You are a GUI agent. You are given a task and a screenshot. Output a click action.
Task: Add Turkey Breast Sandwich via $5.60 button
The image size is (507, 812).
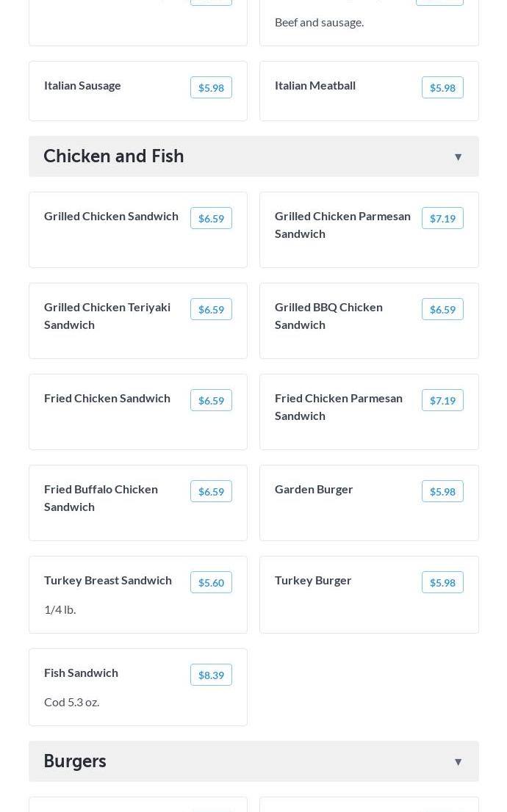(x=211, y=582)
